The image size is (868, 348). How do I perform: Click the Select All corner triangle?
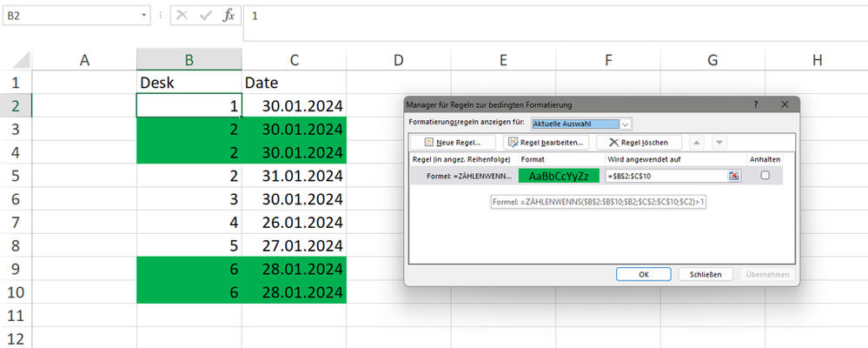pos(22,60)
